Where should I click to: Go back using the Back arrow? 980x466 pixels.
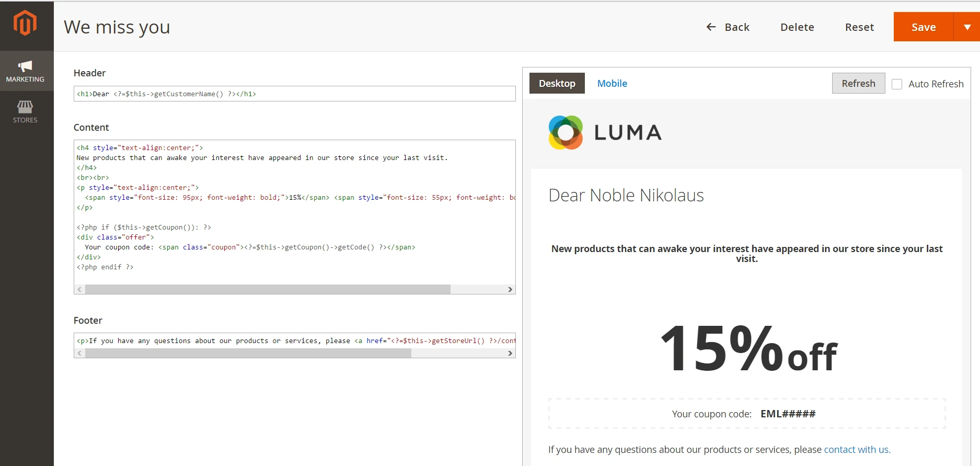[x=728, y=27]
